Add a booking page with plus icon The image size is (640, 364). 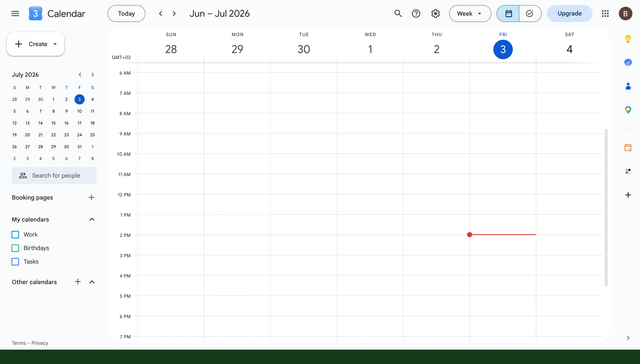[91, 197]
